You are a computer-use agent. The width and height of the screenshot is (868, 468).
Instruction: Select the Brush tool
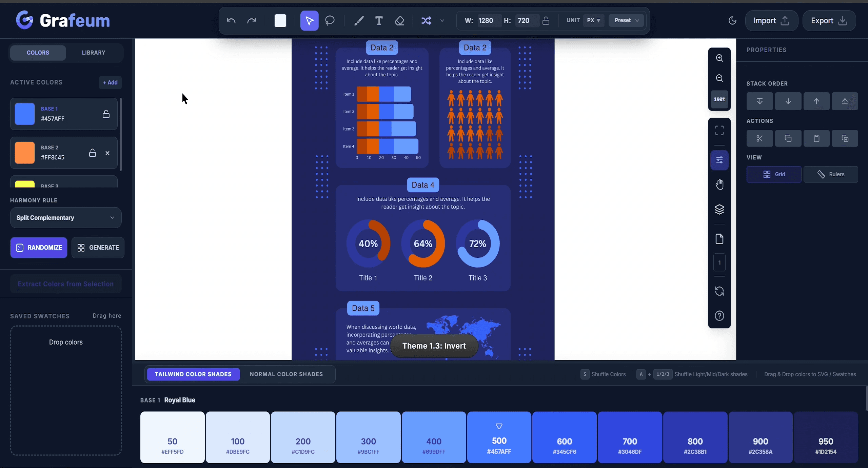(358, 20)
